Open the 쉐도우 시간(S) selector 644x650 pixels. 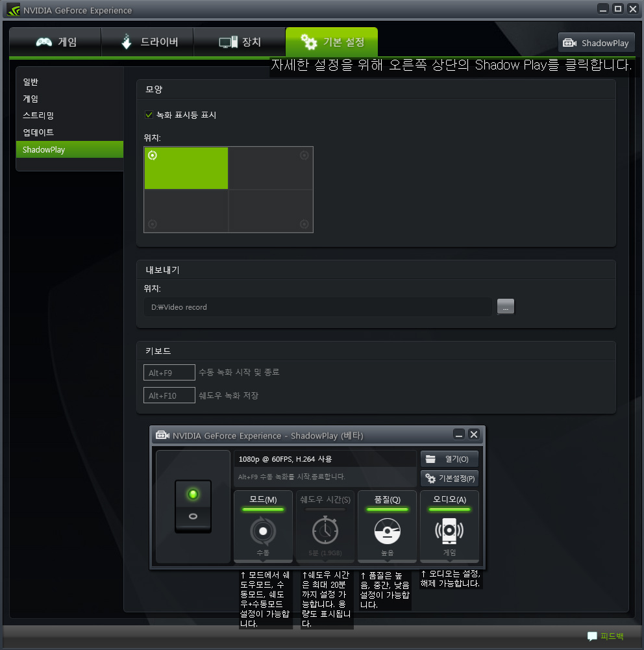click(325, 527)
